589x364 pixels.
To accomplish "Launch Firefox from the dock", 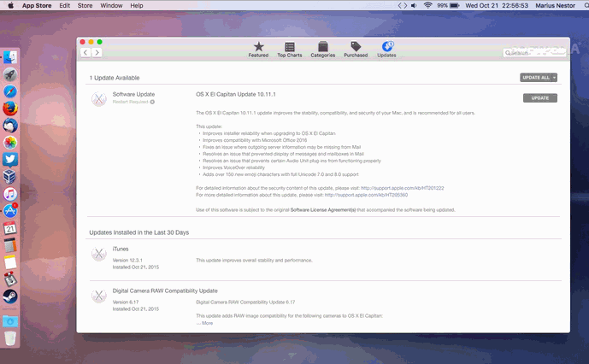I will (x=10, y=109).
